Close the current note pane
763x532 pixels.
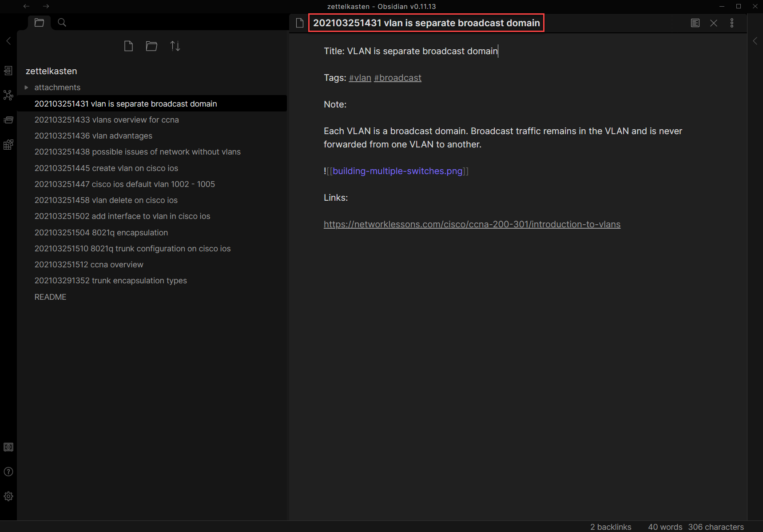(714, 23)
